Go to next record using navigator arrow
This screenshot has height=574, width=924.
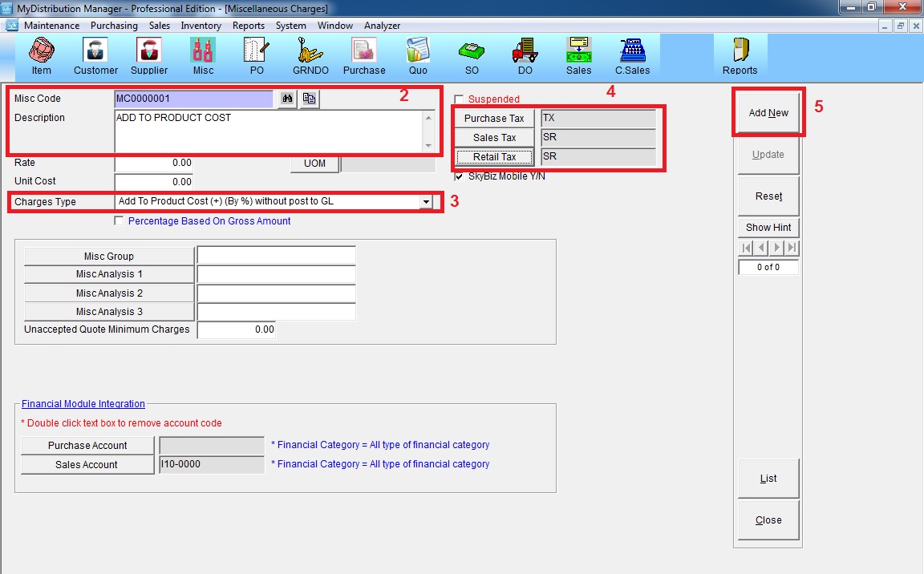tap(776, 248)
